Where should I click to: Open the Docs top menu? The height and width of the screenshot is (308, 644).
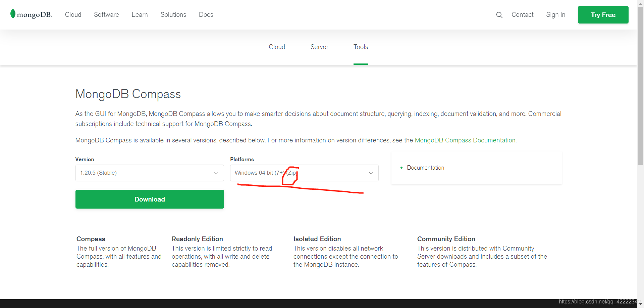[206, 15]
